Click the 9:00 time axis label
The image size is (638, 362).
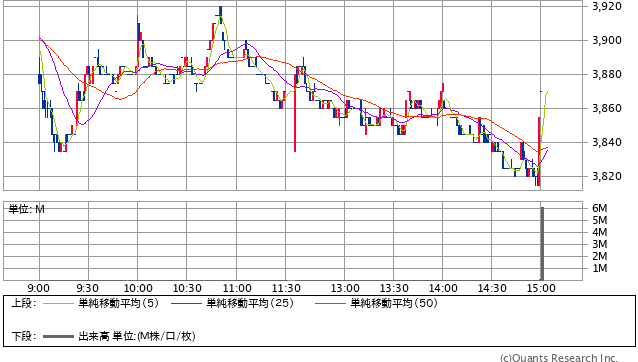(39, 288)
